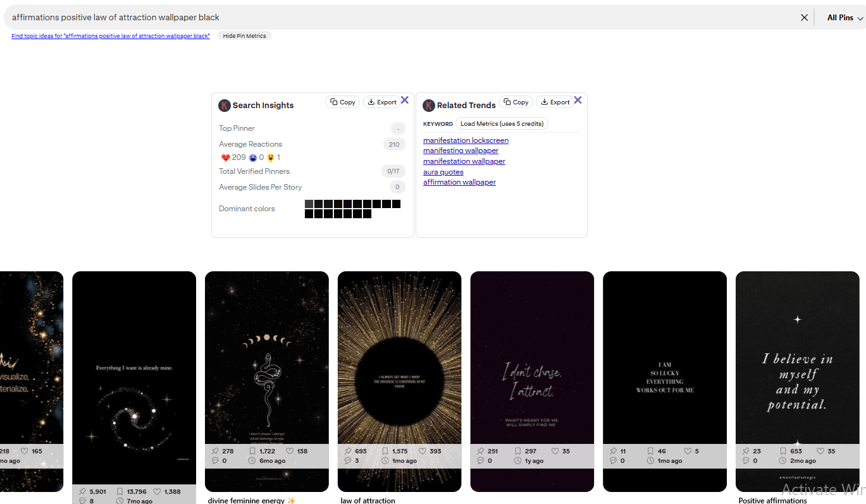Open the manifesting wallpaper trend link
Viewport: 866px width, 504px height.
pos(461,151)
